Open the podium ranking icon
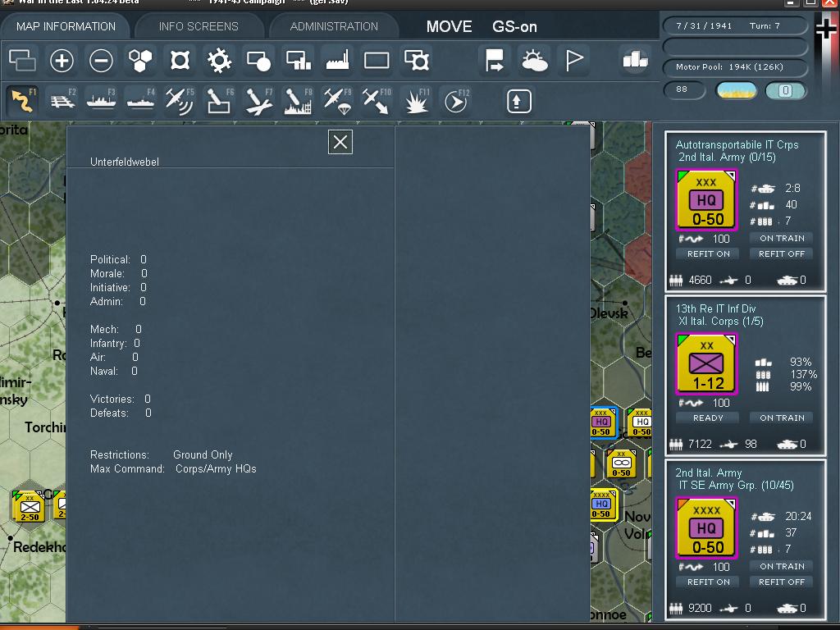The height and width of the screenshot is (630, 840). pyautogui.click(x=636, y=60)
